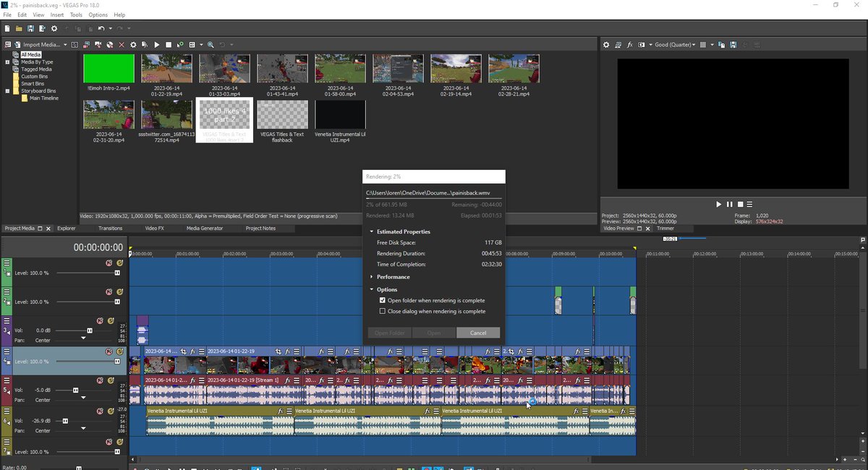The height and width of the screenshot is (470, 868).
Task: Toggle Auto Preview in Project Media toolbar
Action: [x=180, y=45]
